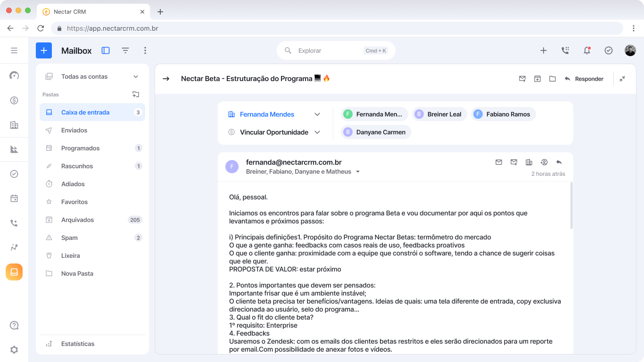Add new folder icon beside Pastas
The height and width of the screenshot is (362, 644).
(136, 94)
